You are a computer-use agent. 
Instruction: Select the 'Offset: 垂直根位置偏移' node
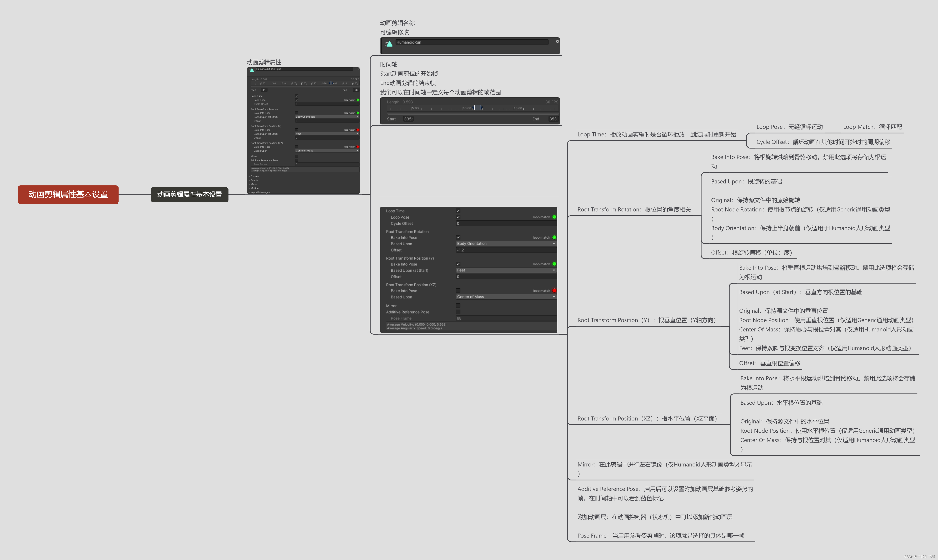(770, 363)
